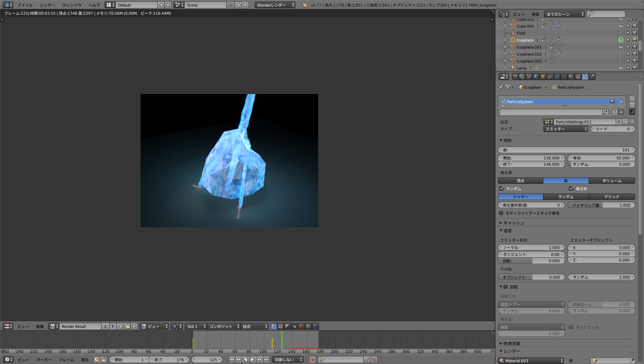Toggle ParticleSystem viewport visibility eye
Viewport: 644px width, 364px height.
[x=621, y=101]
